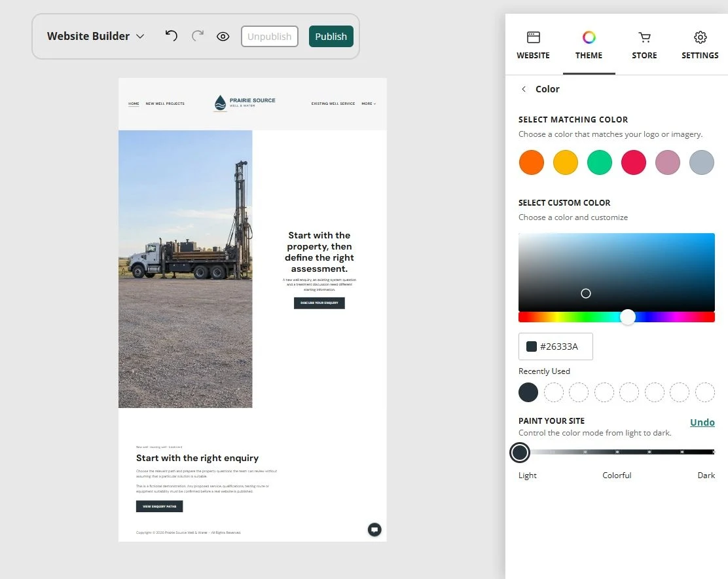The width and height of the screenshot is (728, 579).
Task: Click the Publish button
Action: point(331,36)
